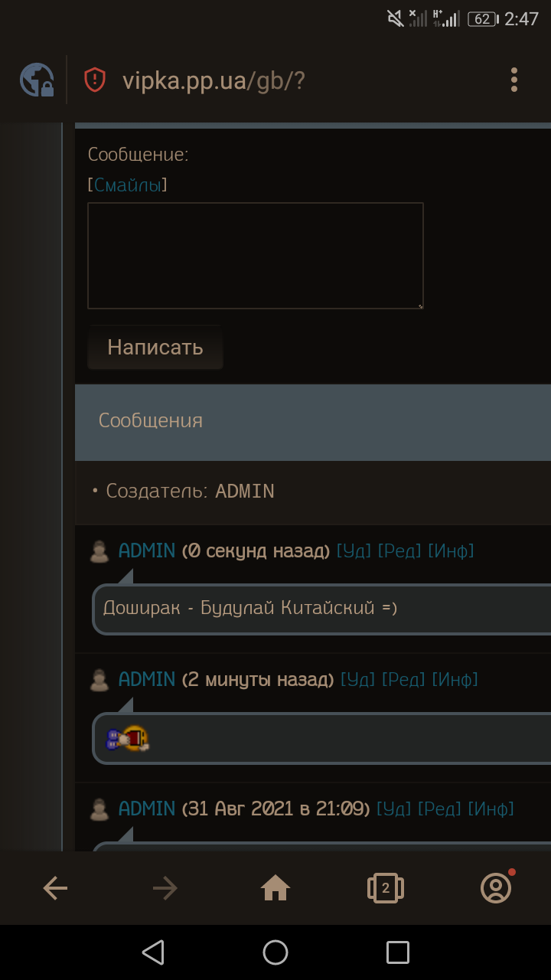Tap the red shield security warning icon
Screen dimensions: 551x980
[x=95, y=80]
